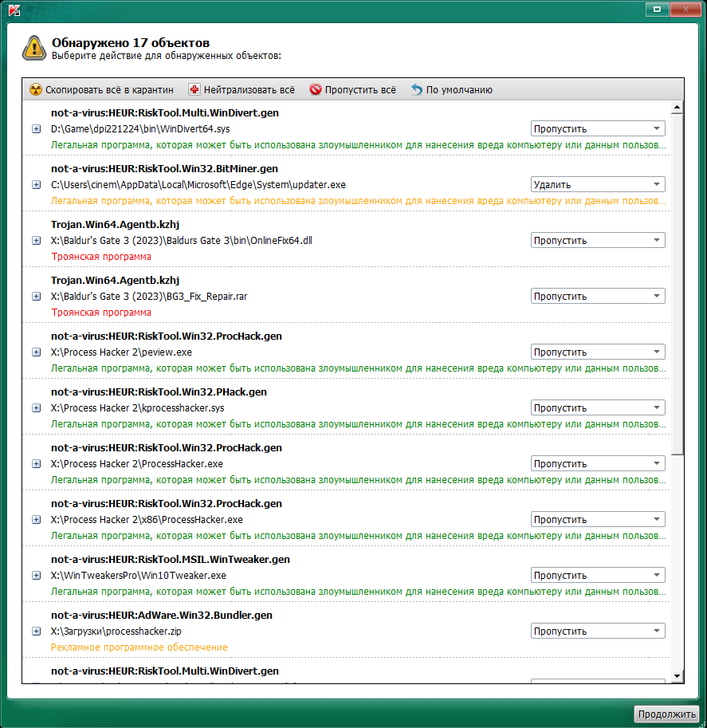Open action dropdown for Win10Tweaker.exe
The width and height of the screenshot is (707, 728).
598,575
